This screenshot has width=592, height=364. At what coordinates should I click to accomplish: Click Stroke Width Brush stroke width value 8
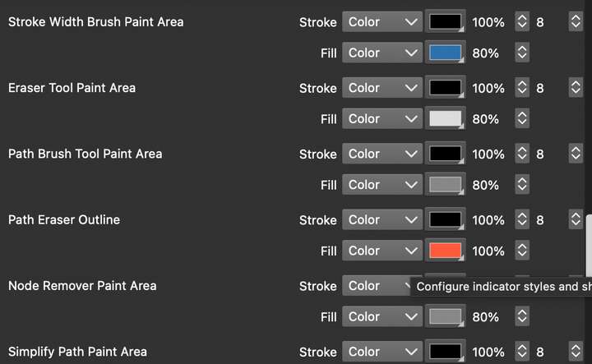click(540, 22)
